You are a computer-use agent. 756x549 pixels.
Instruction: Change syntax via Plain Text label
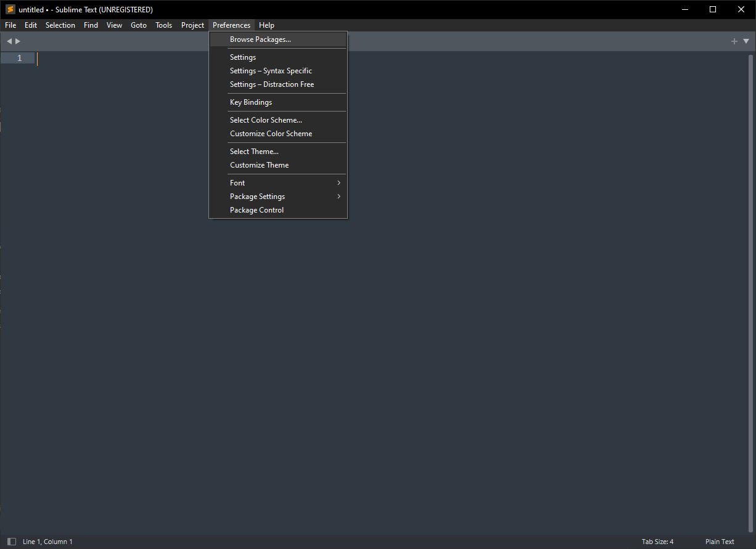tap(720, 542)
